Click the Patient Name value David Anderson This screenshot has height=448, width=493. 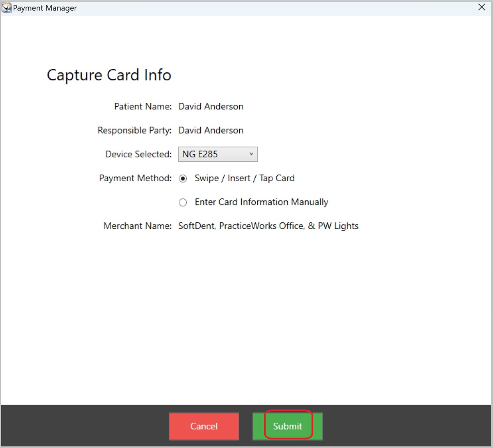point(211,106)
